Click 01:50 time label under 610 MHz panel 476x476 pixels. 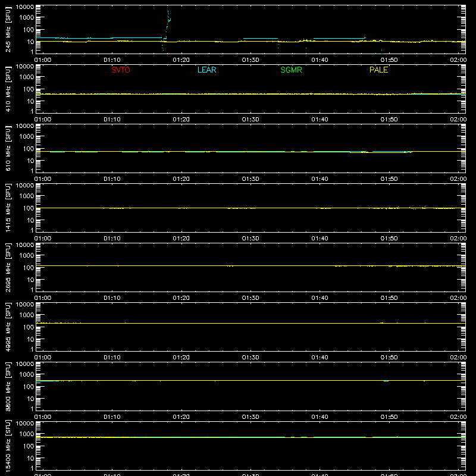pos(389,179)
